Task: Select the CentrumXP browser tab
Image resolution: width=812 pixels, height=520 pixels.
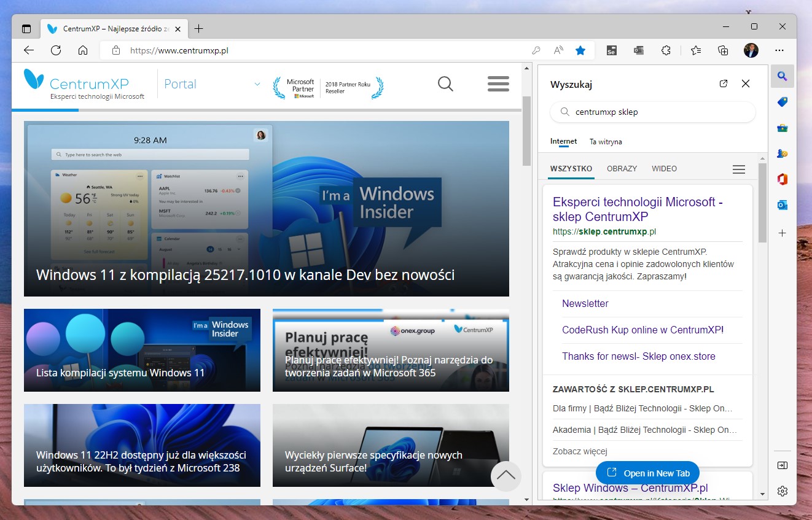Action: pos(114,29)
